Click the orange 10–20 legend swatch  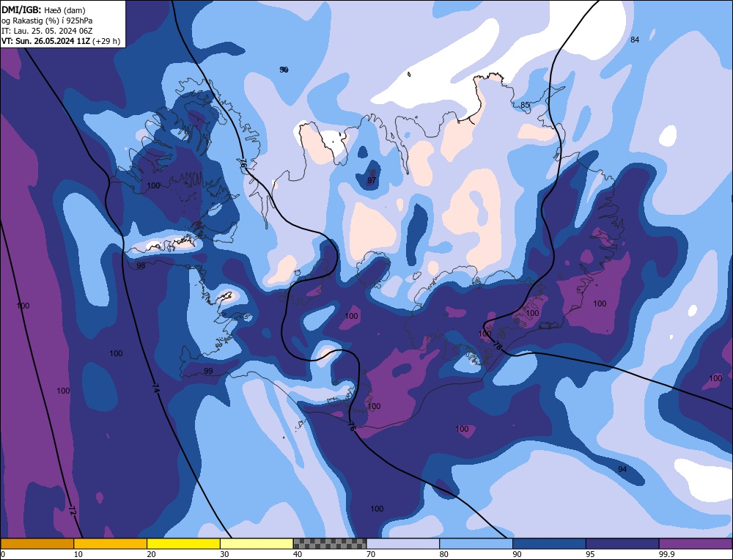111,544
